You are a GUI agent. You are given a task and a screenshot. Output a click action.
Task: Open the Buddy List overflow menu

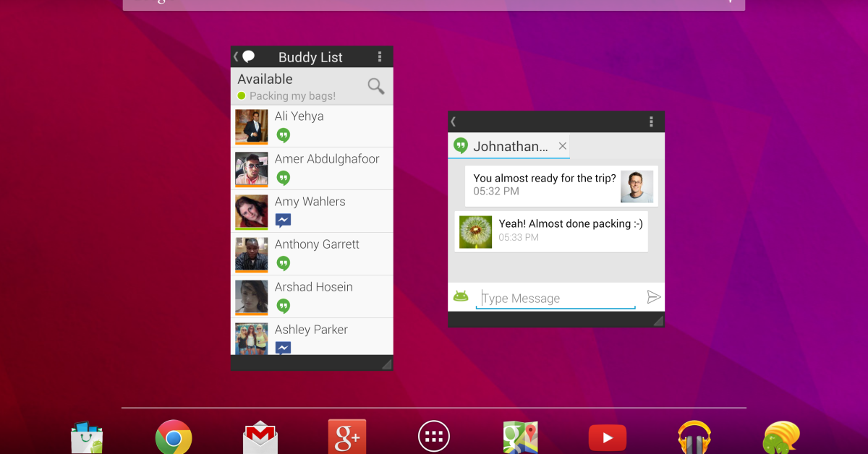(x=380, y=57)
